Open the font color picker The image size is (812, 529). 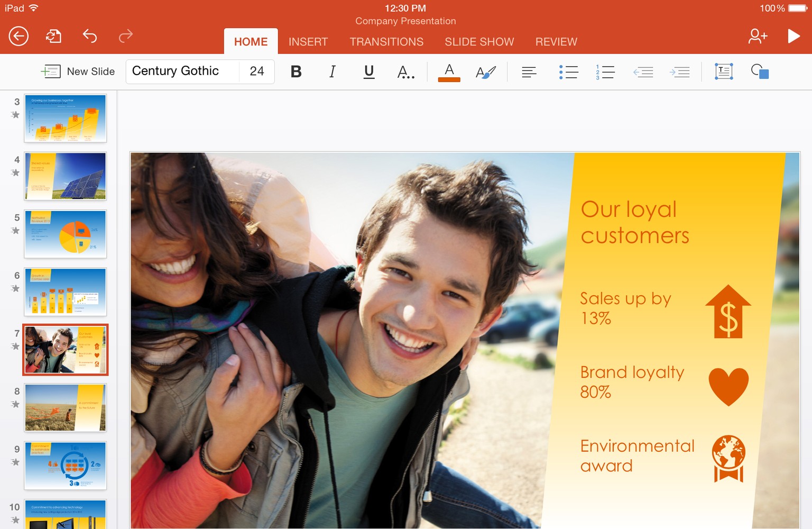(x=449, y=72)
